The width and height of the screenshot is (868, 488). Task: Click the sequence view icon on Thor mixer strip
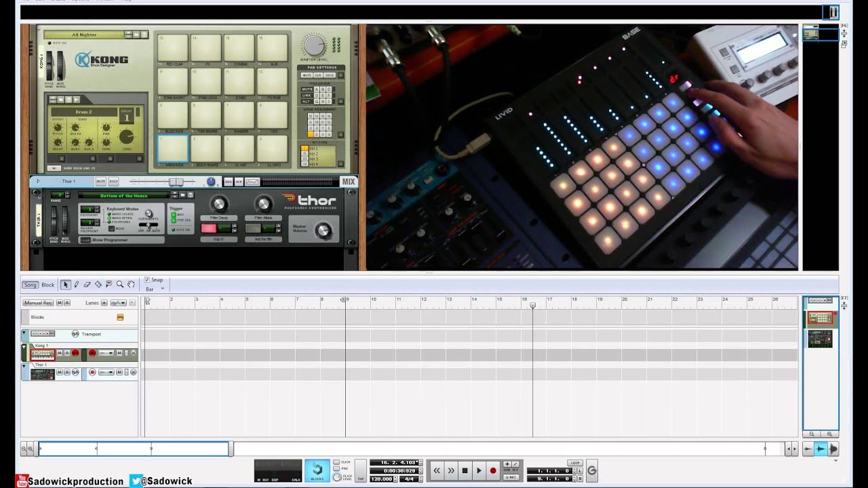252,182
